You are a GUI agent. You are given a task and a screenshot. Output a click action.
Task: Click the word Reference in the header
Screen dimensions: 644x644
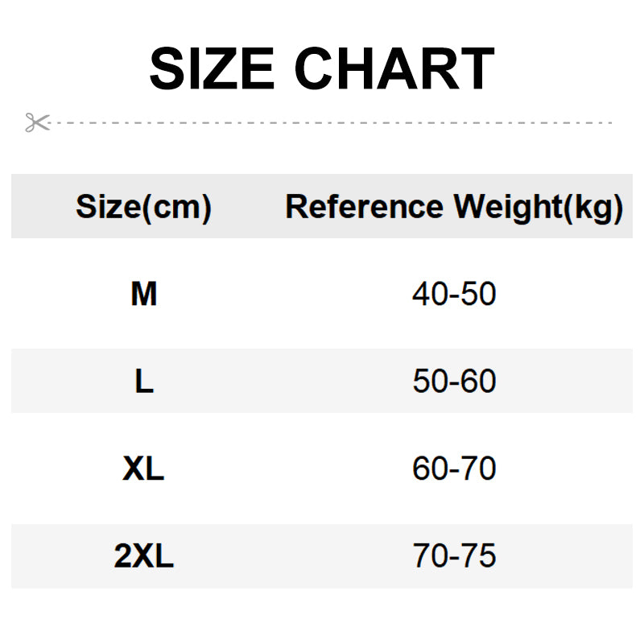click(364, 207)
